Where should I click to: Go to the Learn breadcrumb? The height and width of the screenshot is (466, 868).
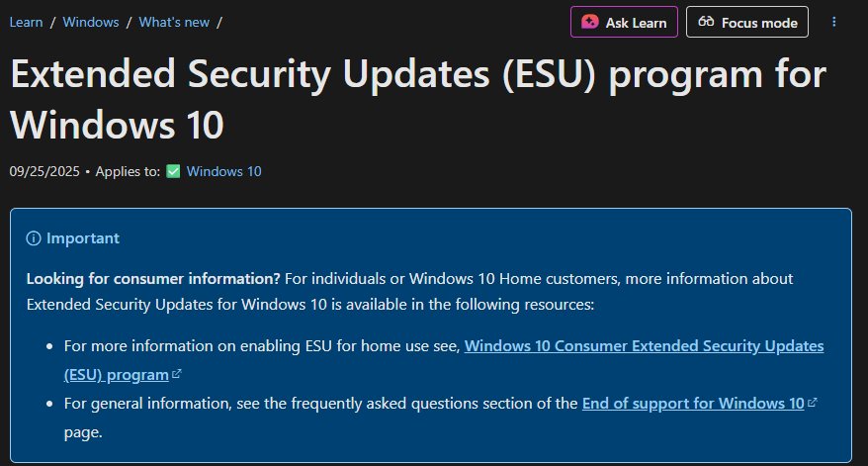[26, 21]
